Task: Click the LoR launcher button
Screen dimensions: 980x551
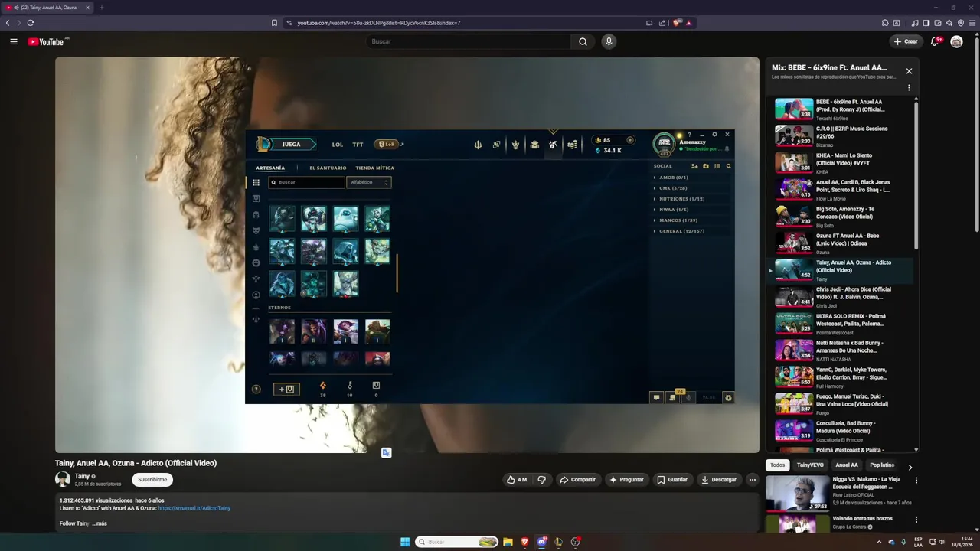Action: click(x=387, y=144)
